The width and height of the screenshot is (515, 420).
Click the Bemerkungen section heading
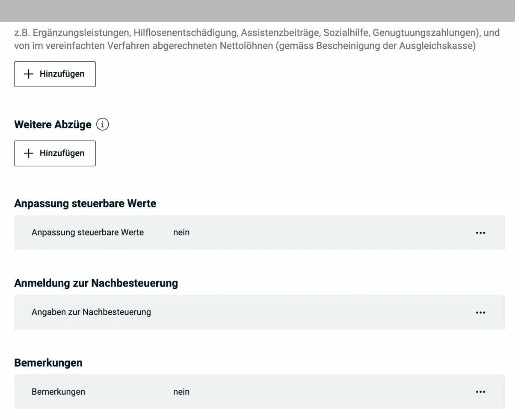[x=48, y=362]
